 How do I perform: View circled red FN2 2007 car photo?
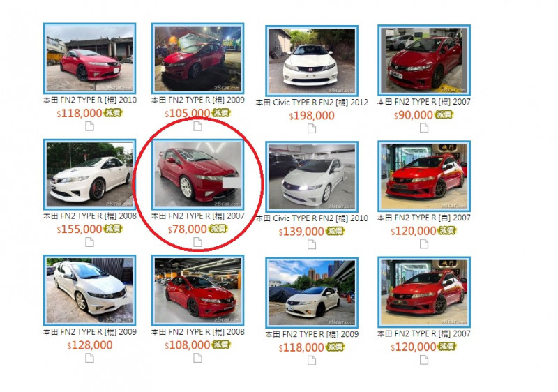pyautogui.click(x=197, y=174)
